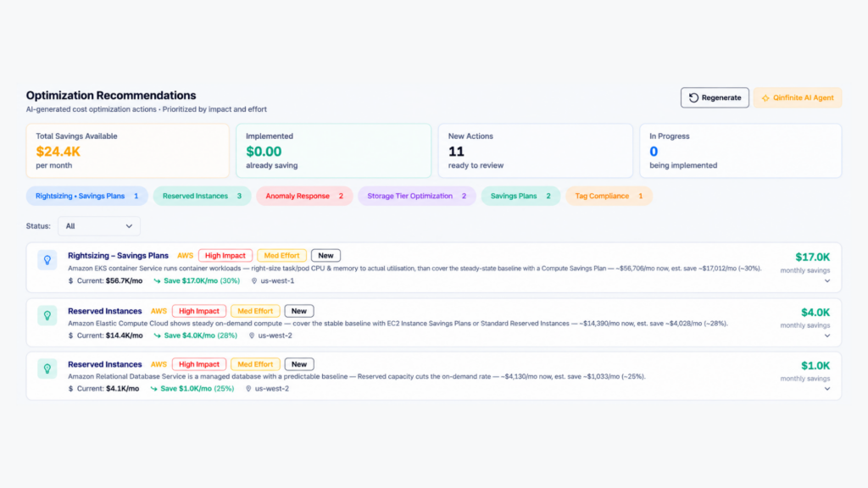Click the Save $4.0K/mo (28%) text
Screen dimensions: 868x488
tap(200, 335)
